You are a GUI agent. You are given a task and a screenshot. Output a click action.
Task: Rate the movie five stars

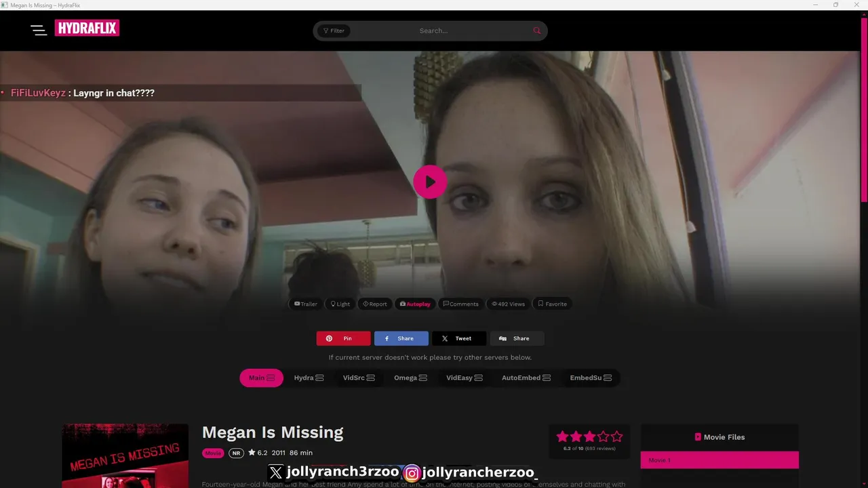[x=616, y=436]
